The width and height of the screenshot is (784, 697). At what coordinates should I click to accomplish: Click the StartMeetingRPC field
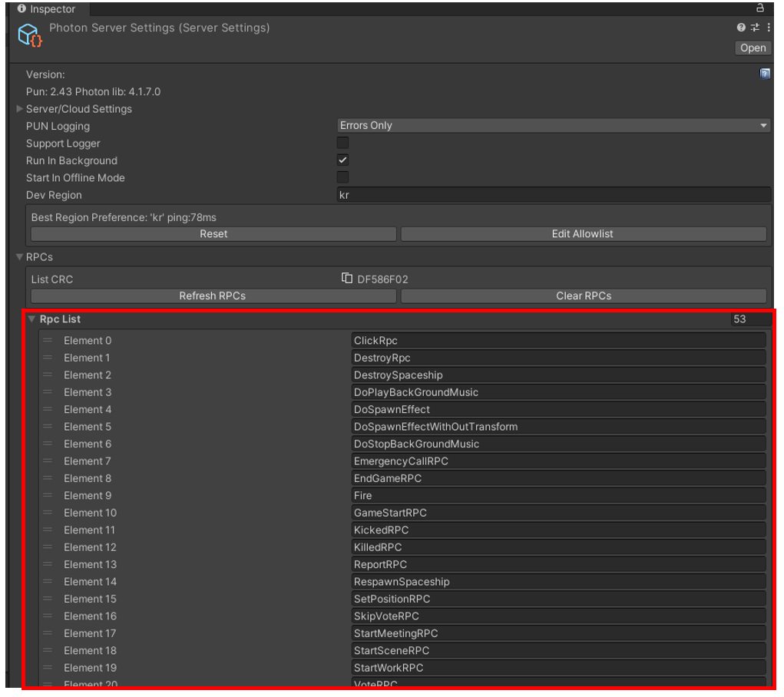[x=558, y=633]
